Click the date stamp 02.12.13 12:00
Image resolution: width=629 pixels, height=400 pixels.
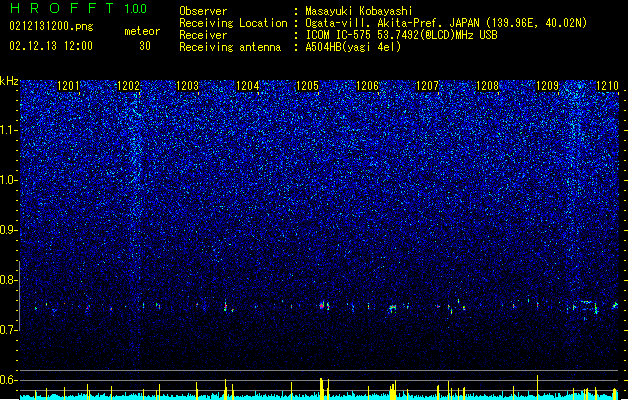pyautogui.click(x=51, y=46)
